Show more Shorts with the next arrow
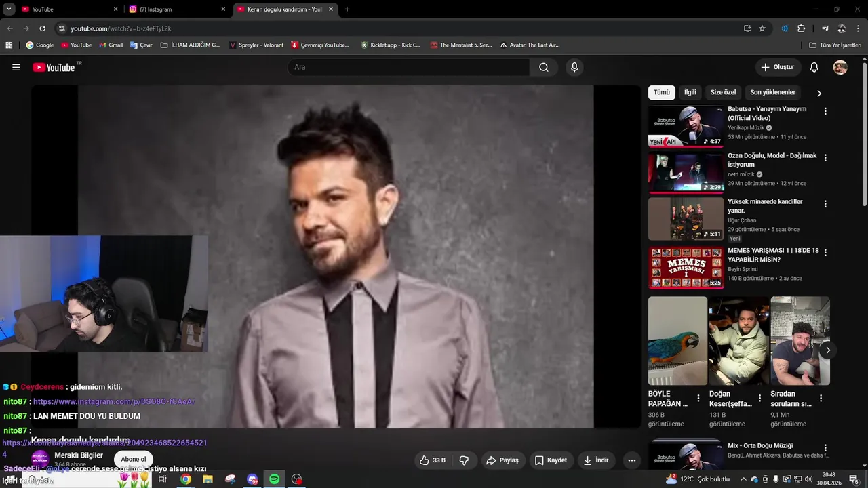868x488 pixels. pyautogui.click(x=827, y=350)
